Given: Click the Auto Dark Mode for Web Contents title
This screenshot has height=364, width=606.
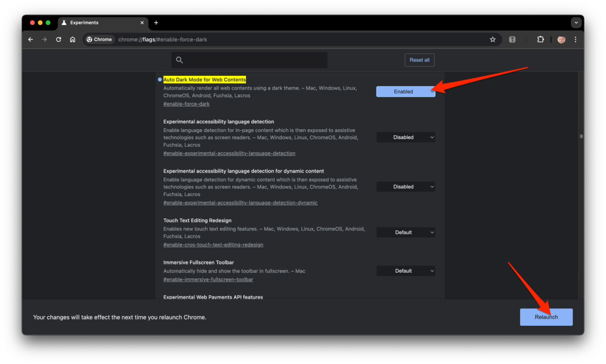Looking at the screenshot, I should [x=205, y=80].
